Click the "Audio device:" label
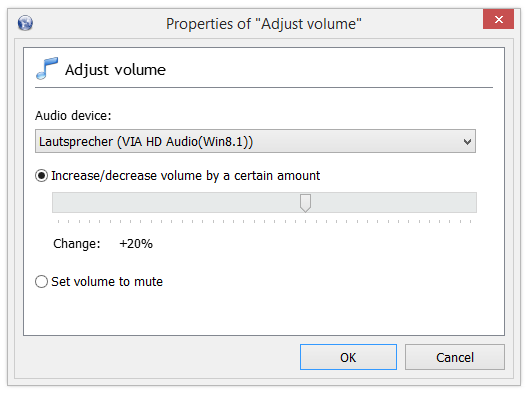Image resolution: width=529 pixels, height=397 pixels. tap(73, 116)
